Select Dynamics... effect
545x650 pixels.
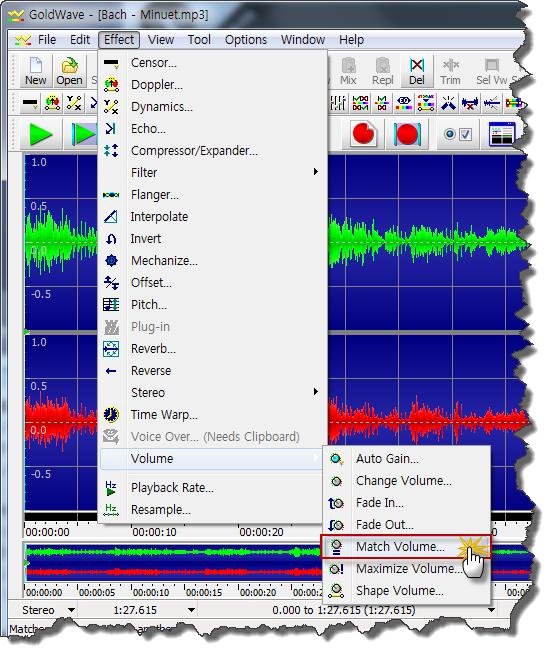tap(212, 107)
